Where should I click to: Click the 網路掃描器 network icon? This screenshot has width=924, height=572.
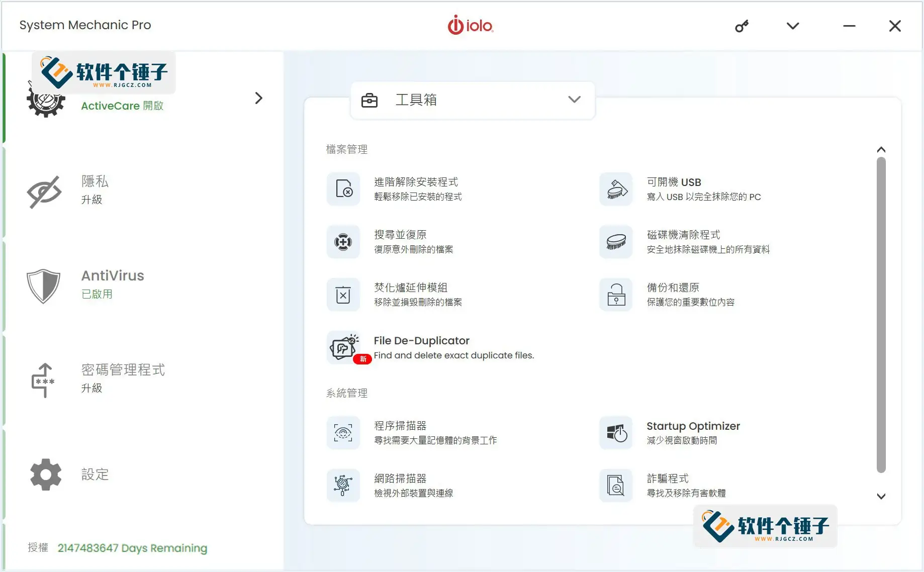[343, 485]
